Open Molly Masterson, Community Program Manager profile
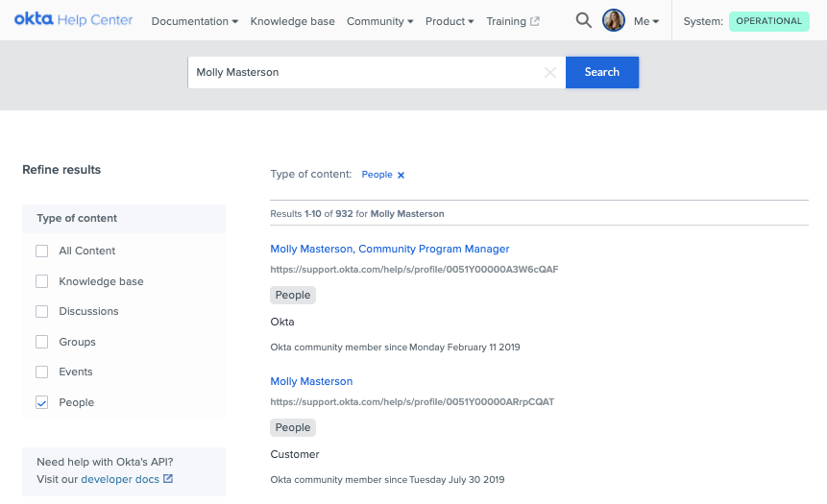 [390, 249]
